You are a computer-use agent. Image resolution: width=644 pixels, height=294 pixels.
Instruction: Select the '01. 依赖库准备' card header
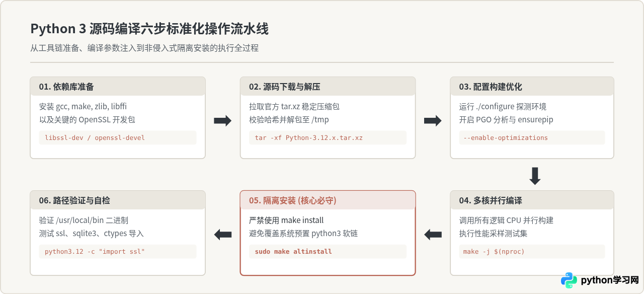click(x=118, y=87)
